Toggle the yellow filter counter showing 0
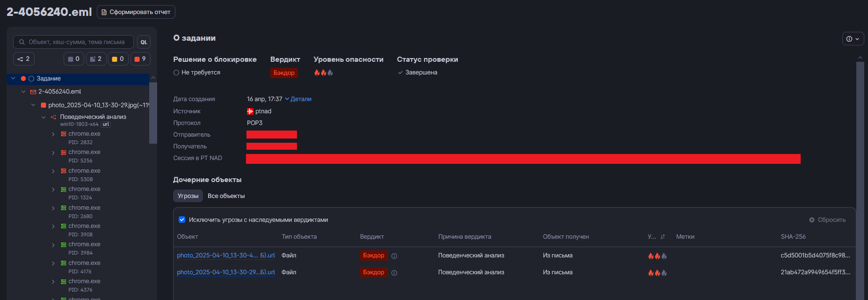The width and height of the screenshot is (868, 300). [x=118, y=59]
